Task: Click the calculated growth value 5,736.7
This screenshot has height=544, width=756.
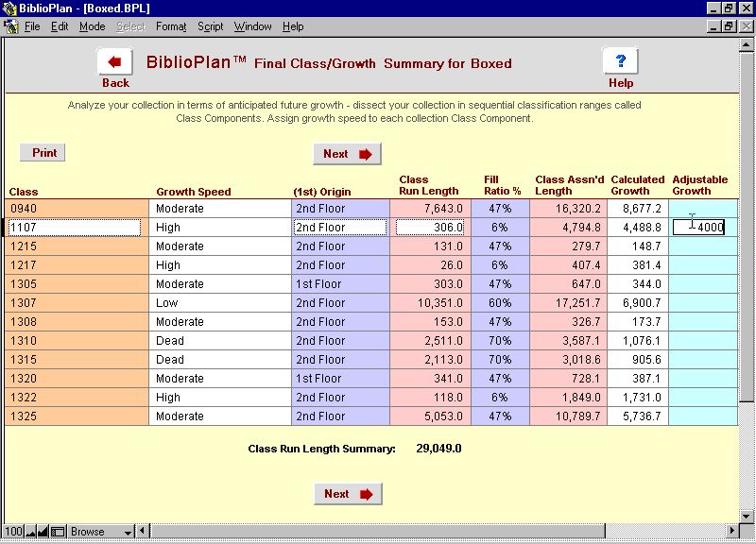Action: pos(637,416)
